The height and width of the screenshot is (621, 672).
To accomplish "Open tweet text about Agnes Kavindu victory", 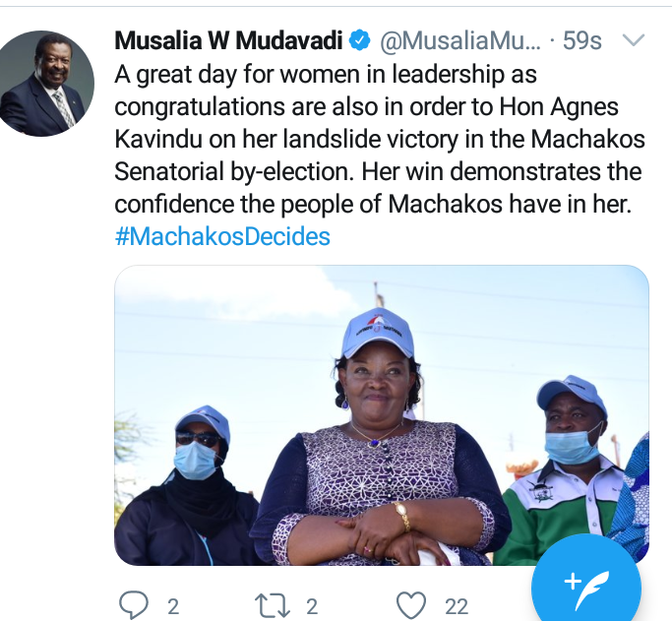I will click(x=380, y=139).
